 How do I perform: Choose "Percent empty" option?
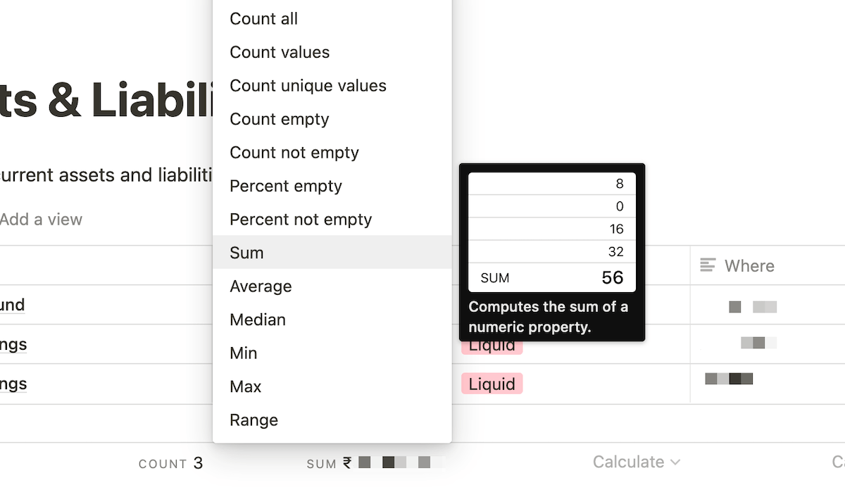coord(286,186)
